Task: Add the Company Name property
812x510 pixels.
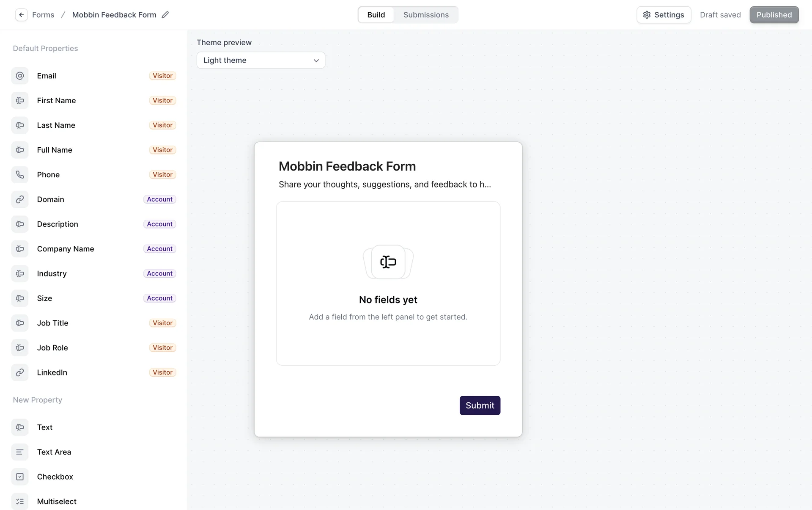Action: pos(66,249)
